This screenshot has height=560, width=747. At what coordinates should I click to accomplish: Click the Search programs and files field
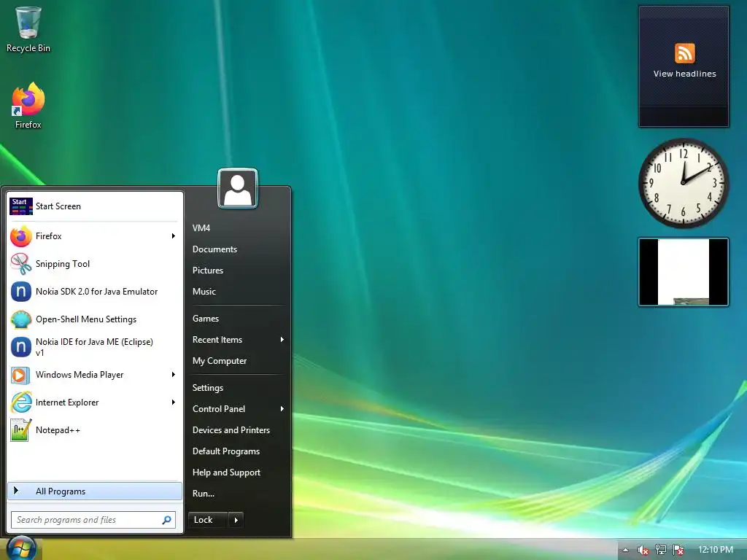[x=93, y=520]
